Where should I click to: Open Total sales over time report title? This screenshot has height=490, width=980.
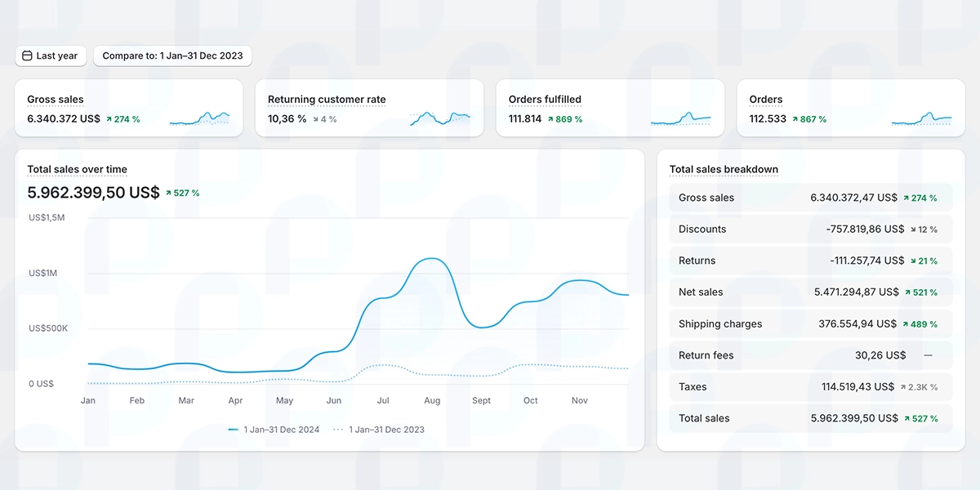[78, 170]
